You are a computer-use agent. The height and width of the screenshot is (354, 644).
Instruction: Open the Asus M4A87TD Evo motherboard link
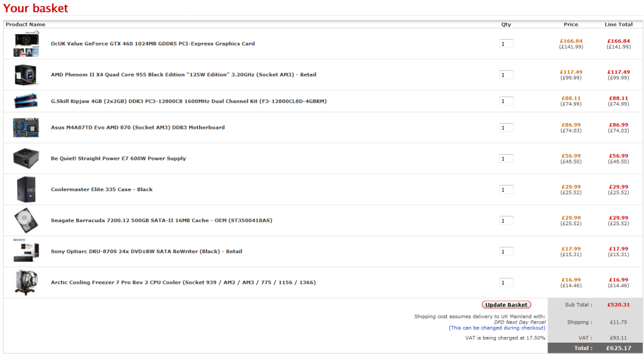[x=137, y=127]
